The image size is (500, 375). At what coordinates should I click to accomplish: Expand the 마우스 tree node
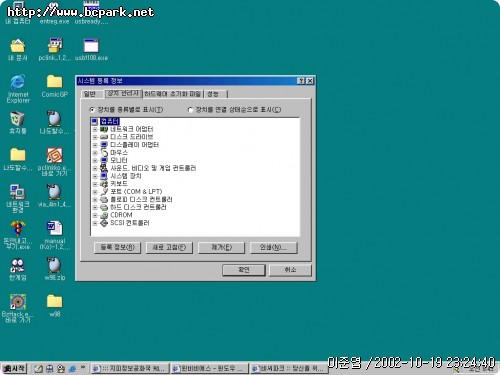point(95,153)
